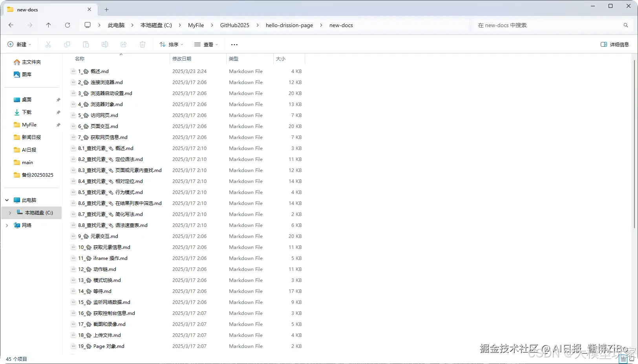Click the Share icon in toolbar
Viewport: 638px width, 364px height.
coord(124,44)
